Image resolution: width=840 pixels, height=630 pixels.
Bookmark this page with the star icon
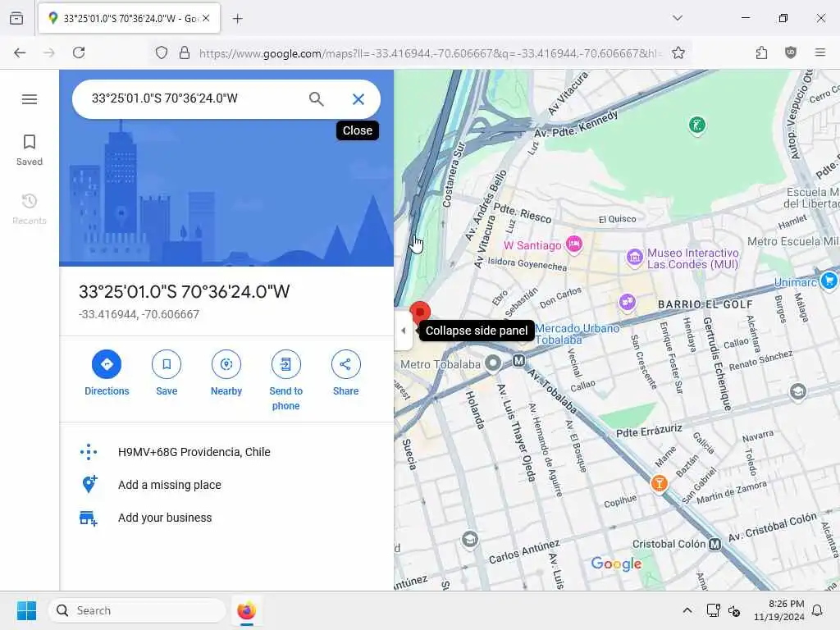678,52
